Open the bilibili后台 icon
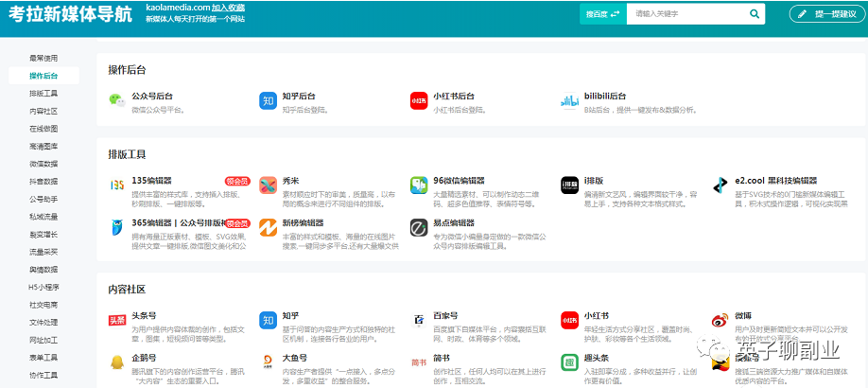868x388 pixels. 568,101
